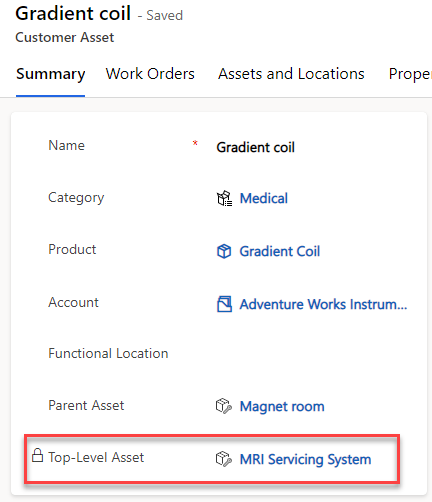The height and width of the screenshot is (502, 432).
Task: Open the MRI Servicing System link
Action: (x=305, y=459)
